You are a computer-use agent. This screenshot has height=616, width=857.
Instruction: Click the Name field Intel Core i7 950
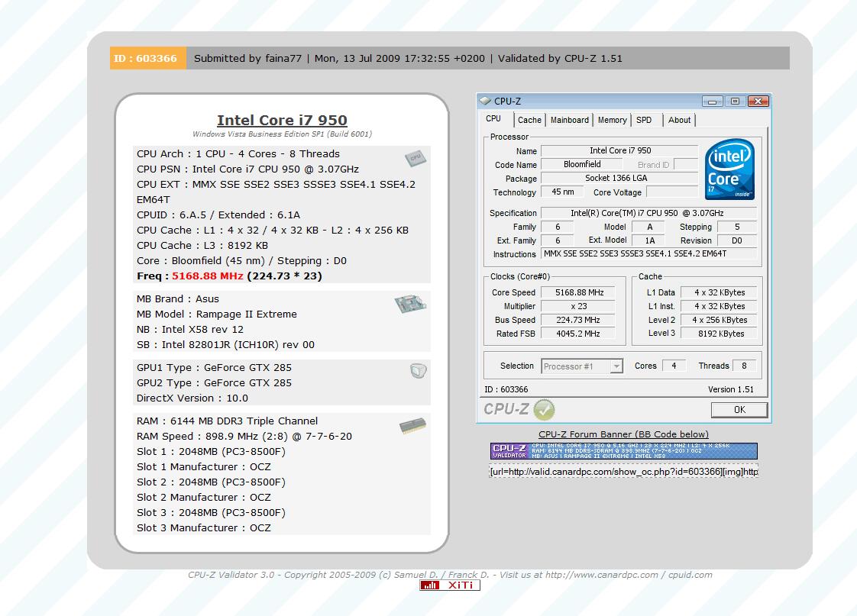(x=619, y=150)
